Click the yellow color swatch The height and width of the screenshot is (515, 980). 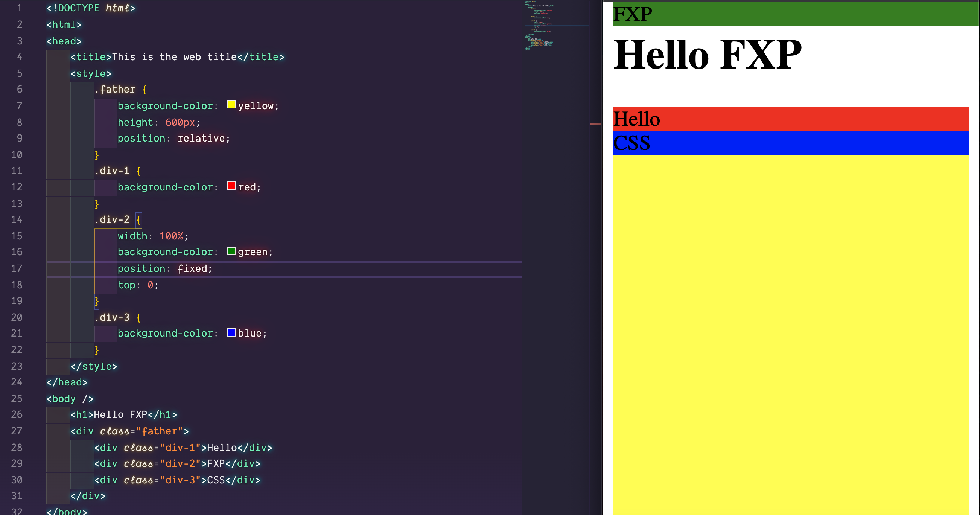tap(231, 105)
